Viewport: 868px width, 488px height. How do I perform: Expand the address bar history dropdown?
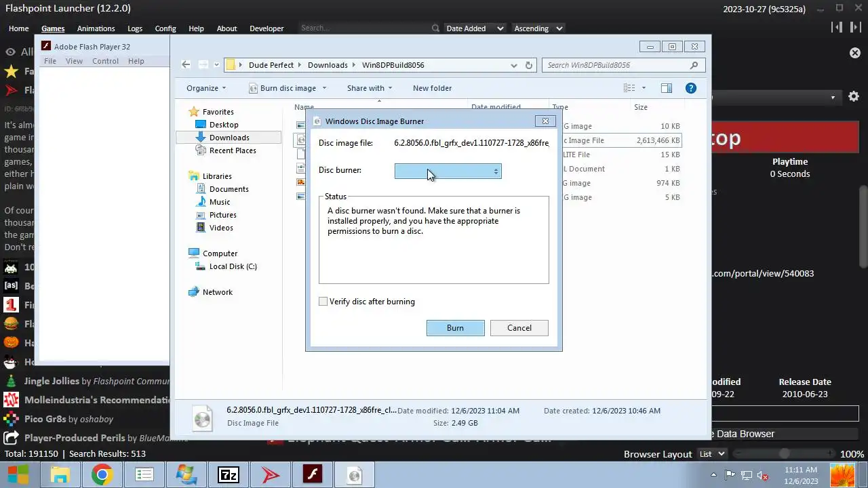(514, 65)
